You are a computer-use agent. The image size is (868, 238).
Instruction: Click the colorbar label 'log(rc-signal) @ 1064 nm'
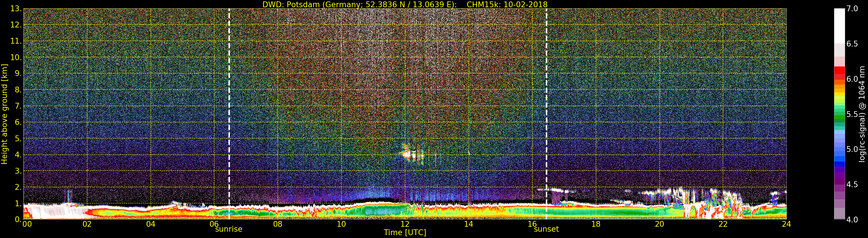click(862, 114)
